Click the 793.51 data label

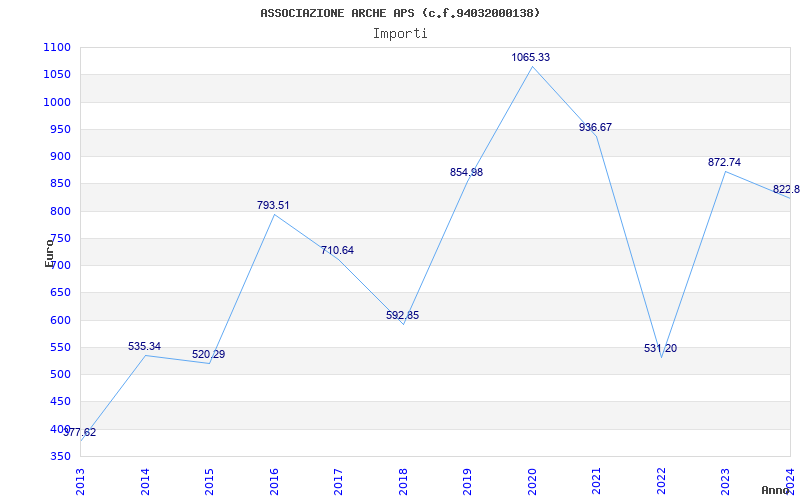coord(273,205)
